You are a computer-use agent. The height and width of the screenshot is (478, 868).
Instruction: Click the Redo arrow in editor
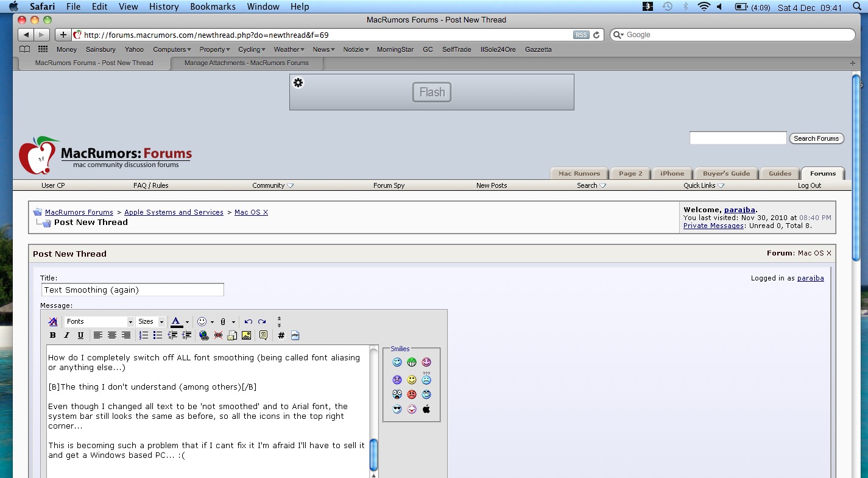[x=262, y=321]
